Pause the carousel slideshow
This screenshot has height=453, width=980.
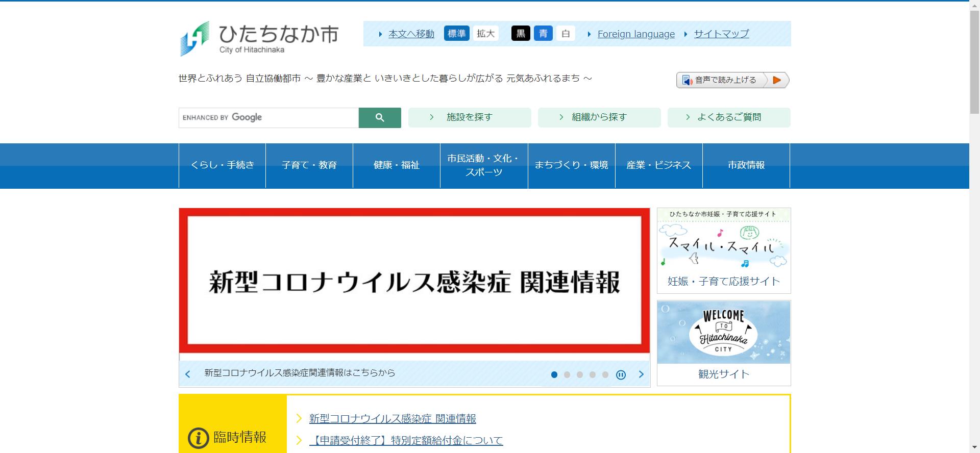point(621,375)
